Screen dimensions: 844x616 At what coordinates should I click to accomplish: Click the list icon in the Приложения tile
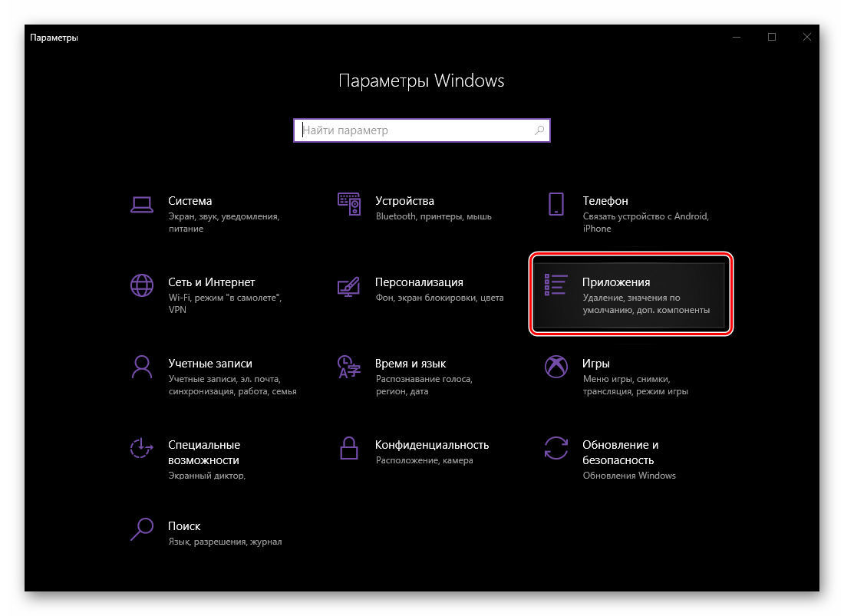click(556, 285)
